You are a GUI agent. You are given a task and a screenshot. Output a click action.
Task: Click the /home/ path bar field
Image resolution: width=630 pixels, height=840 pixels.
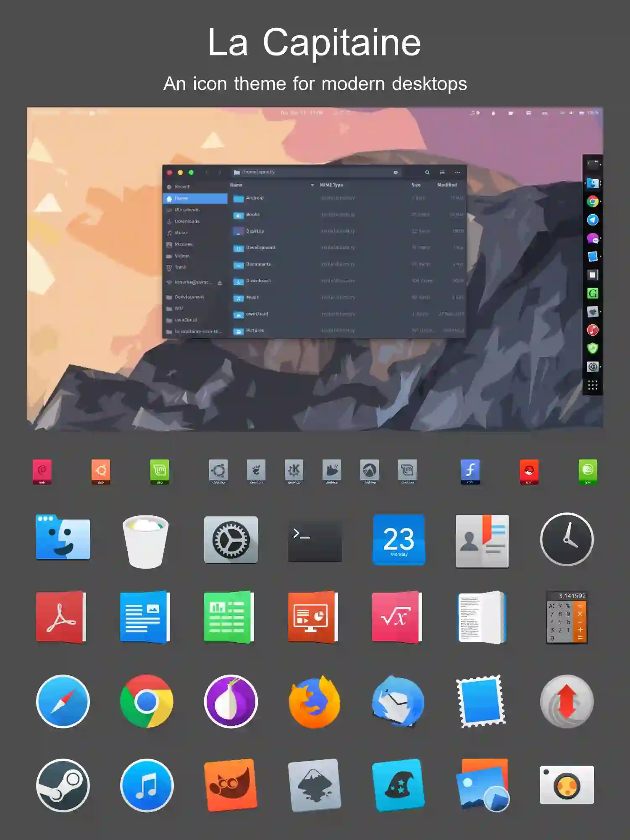pyautogui.click(x=316, y=172)
